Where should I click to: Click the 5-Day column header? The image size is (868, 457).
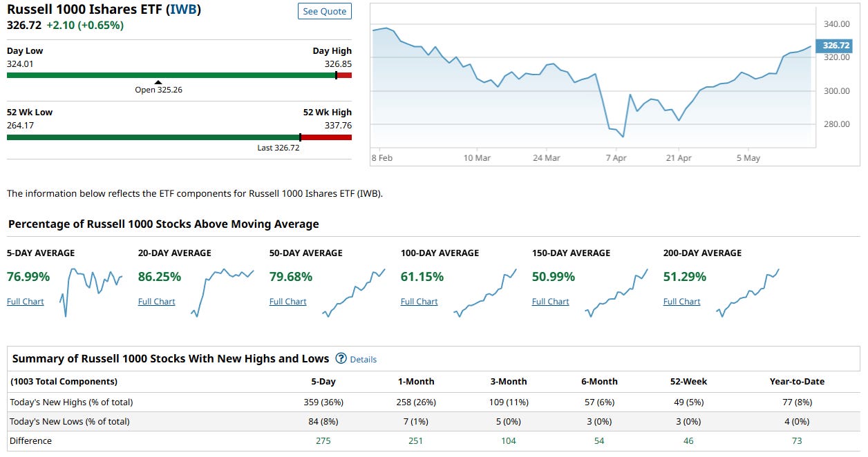(x=323, y=382)
